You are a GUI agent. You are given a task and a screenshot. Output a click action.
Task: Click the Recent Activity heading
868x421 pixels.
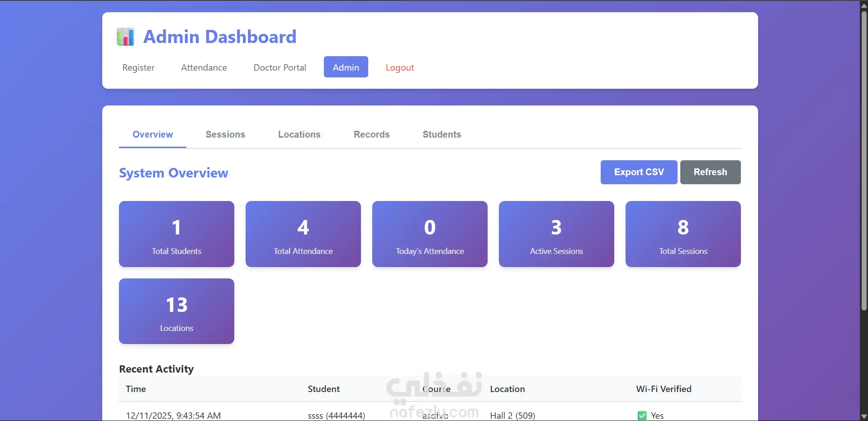point(157,369)
